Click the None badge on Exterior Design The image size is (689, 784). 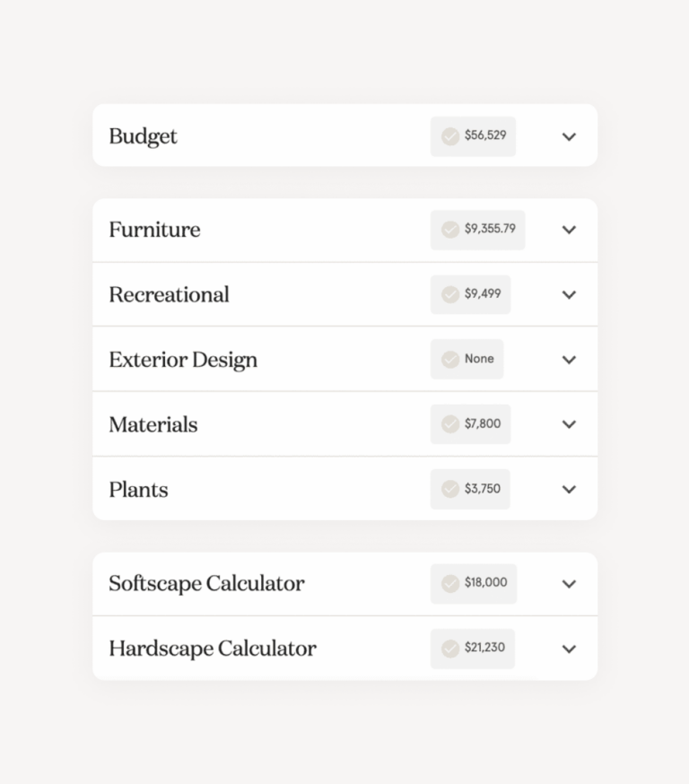coord(467,359)
